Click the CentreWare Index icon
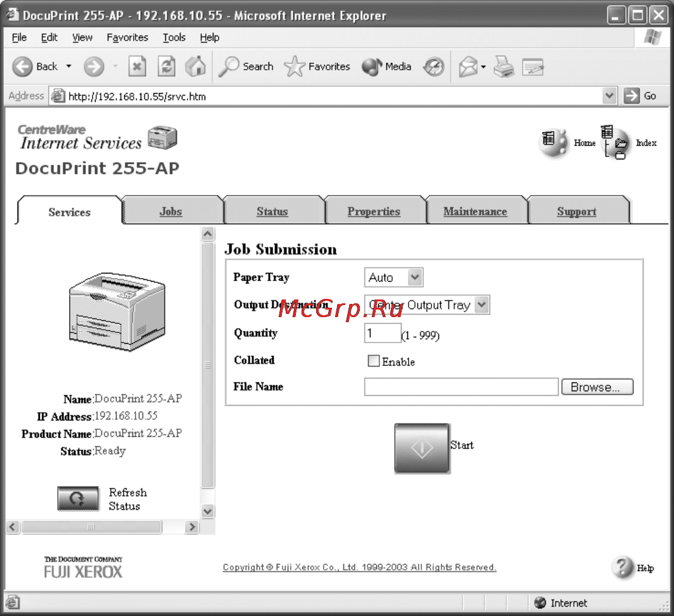Viewport: 674px width, 616px height. point(615,142)
